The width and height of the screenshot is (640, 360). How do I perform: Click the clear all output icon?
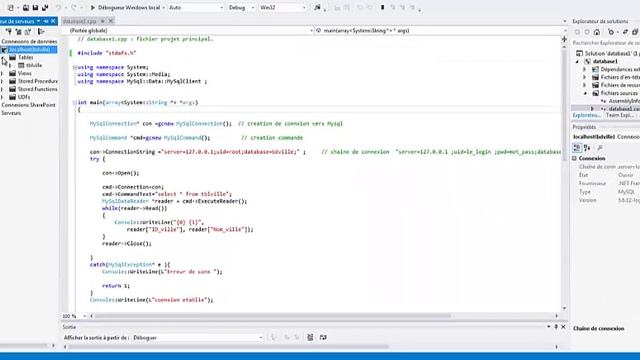(x=310, y=337)
